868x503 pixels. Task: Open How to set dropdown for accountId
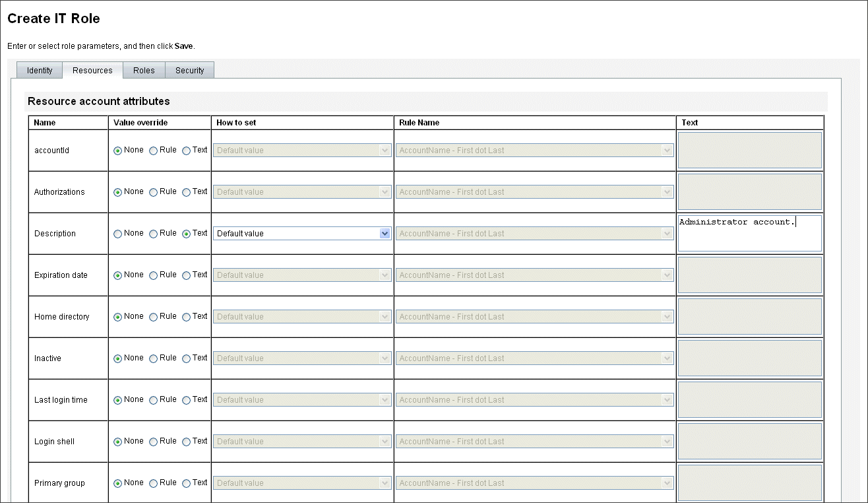302,151
